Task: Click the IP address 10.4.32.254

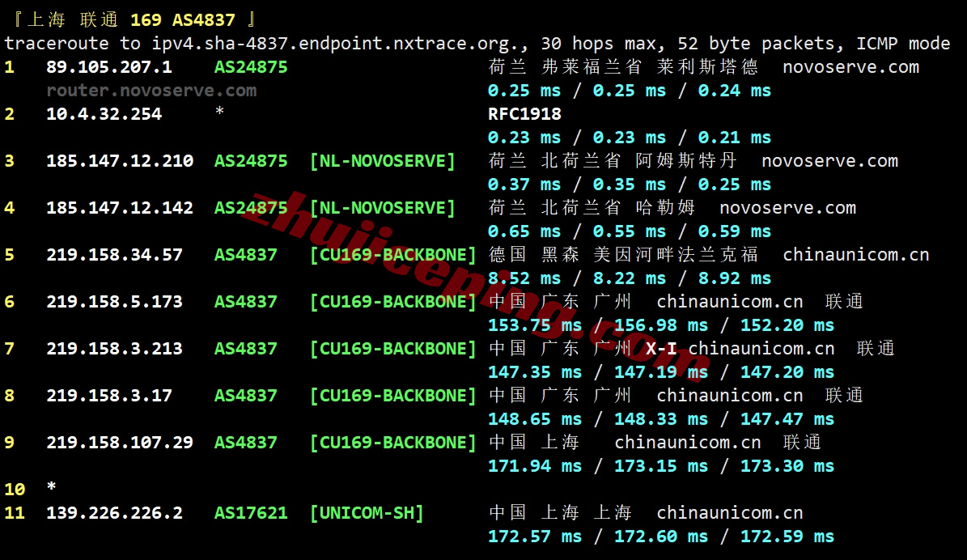Action: coord(104,114)
